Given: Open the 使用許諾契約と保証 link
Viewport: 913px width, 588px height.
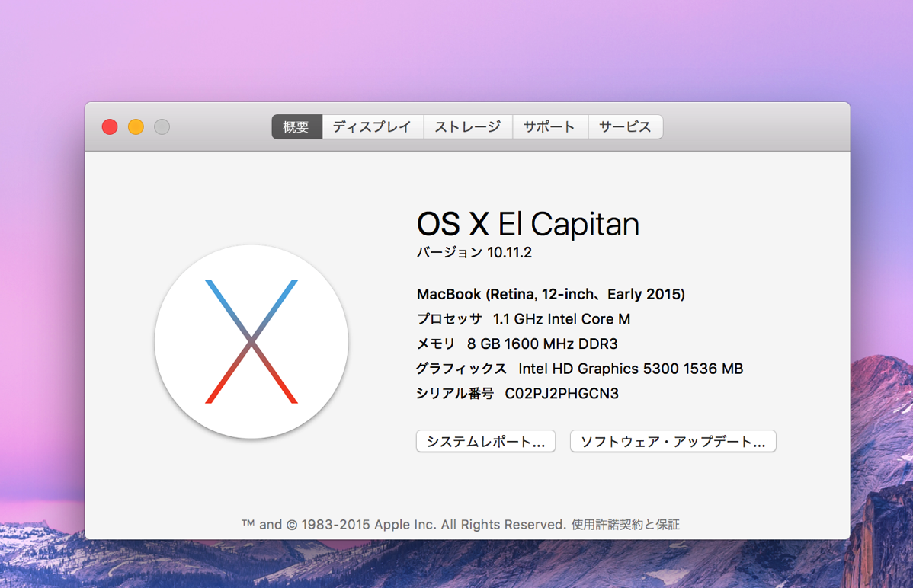Looking at the screenshot, I should coord(626,525).
